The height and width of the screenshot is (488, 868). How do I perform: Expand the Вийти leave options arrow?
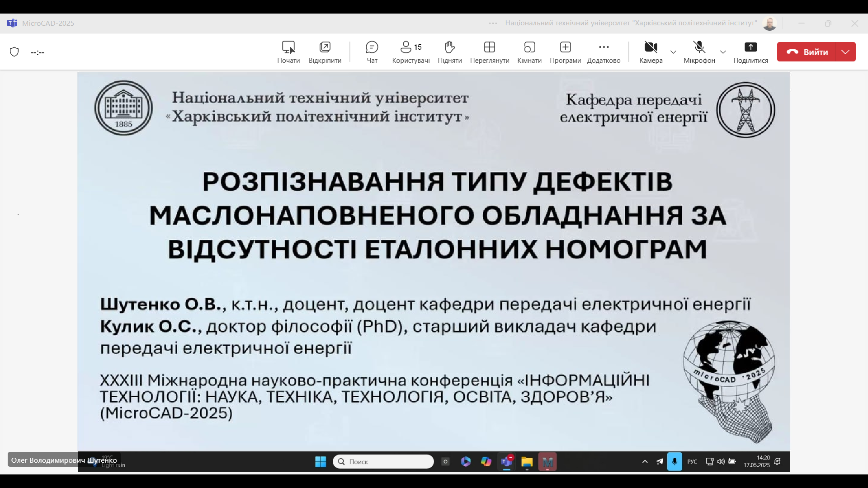(845, 52)
